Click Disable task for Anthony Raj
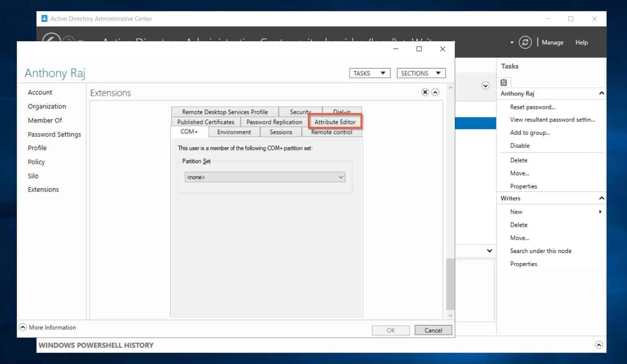 [x=520, y=146]
